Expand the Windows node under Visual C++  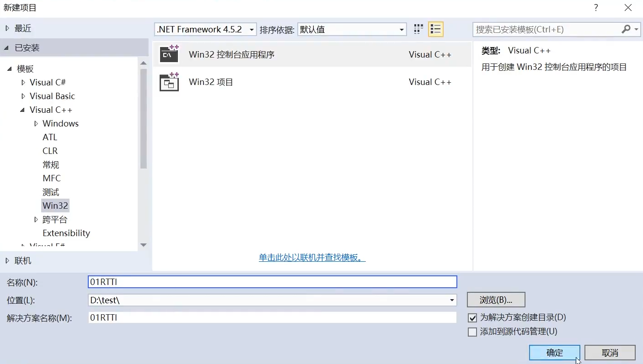37,123
